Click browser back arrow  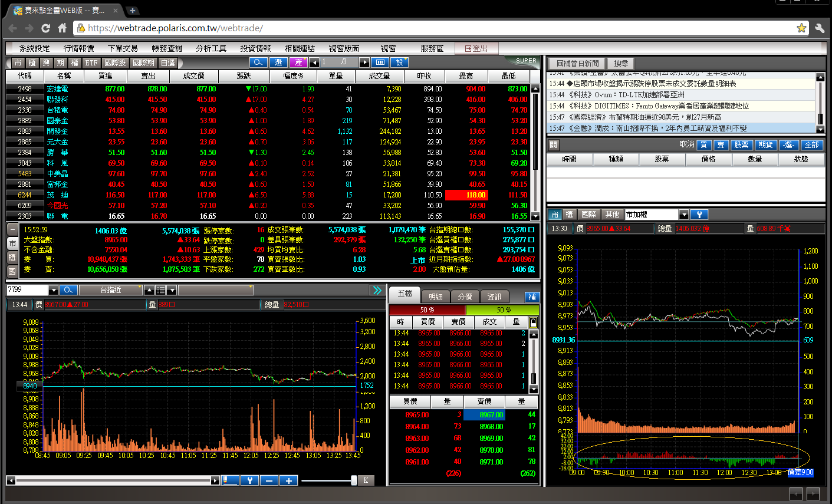click(x=13, y=28)
